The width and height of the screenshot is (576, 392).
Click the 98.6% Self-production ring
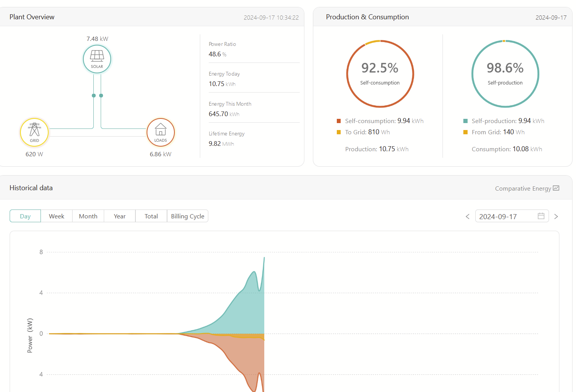[505, 74]
